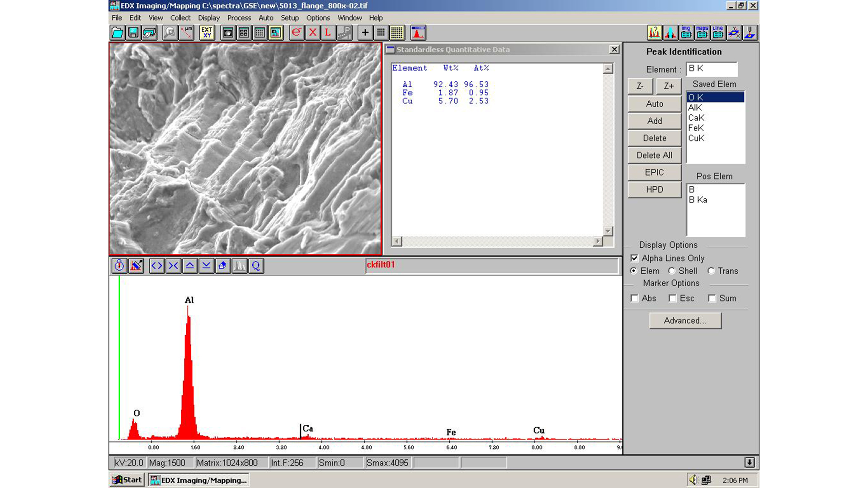
Task: Click the Line scan tool icon
Action: 717,32
